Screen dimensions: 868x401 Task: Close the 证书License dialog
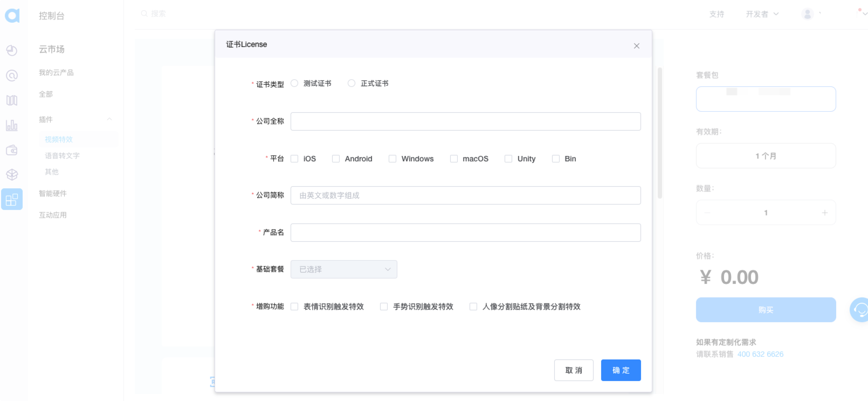(x=636, y=46)
